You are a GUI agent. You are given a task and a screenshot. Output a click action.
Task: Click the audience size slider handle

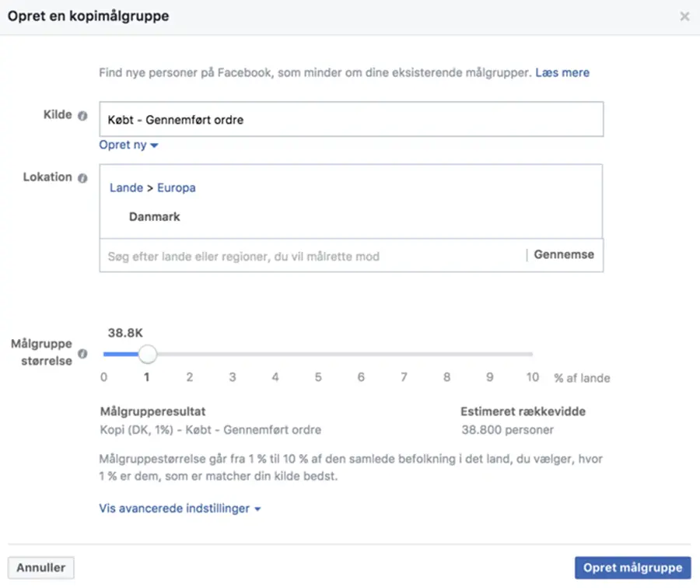click(x=147, y=354)
